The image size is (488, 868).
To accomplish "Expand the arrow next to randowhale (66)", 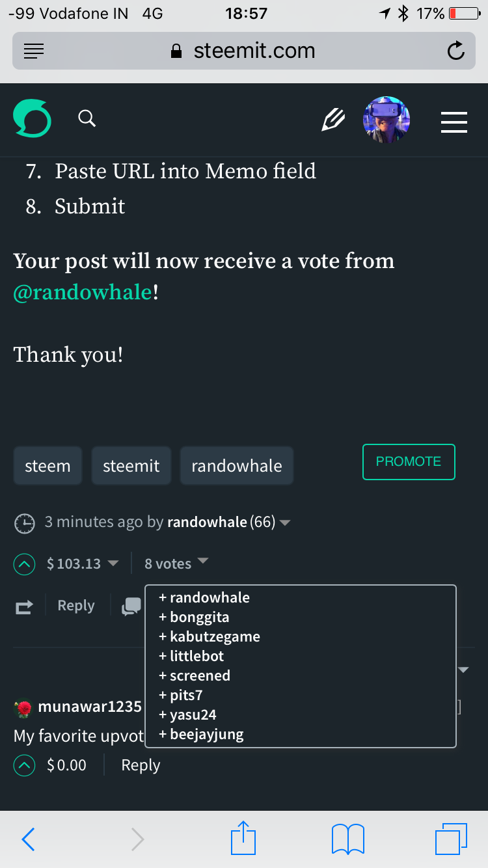I will 284,522.
